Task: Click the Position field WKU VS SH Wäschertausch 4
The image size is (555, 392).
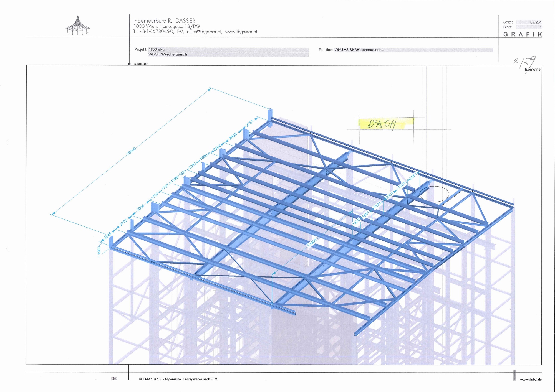Action: point(359,50)
